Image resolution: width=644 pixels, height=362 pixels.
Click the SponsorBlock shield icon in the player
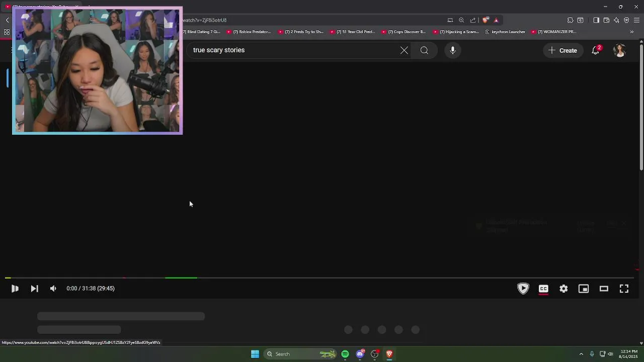[523, 289]
